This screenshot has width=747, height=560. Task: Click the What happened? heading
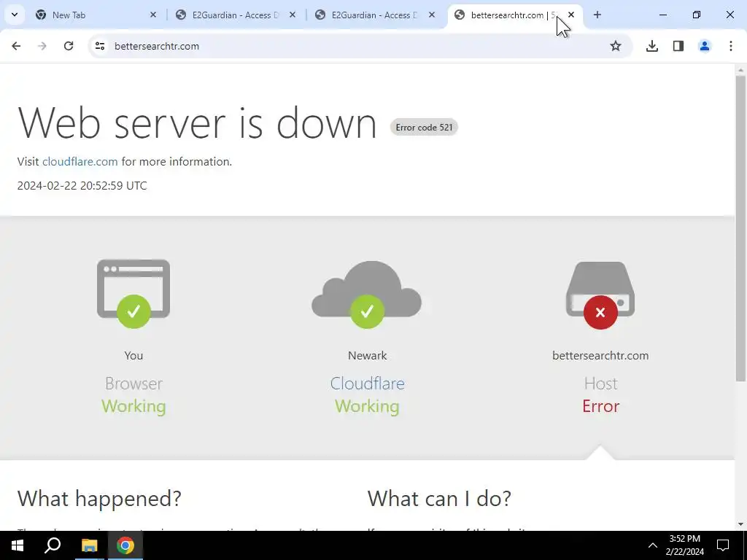point(99,499)
